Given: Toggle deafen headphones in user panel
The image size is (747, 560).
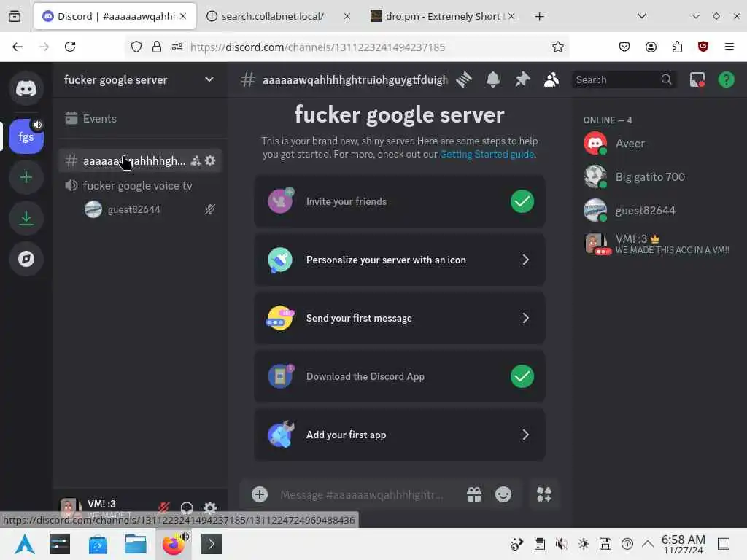Looking at the screenshot, I should [187, 507].
